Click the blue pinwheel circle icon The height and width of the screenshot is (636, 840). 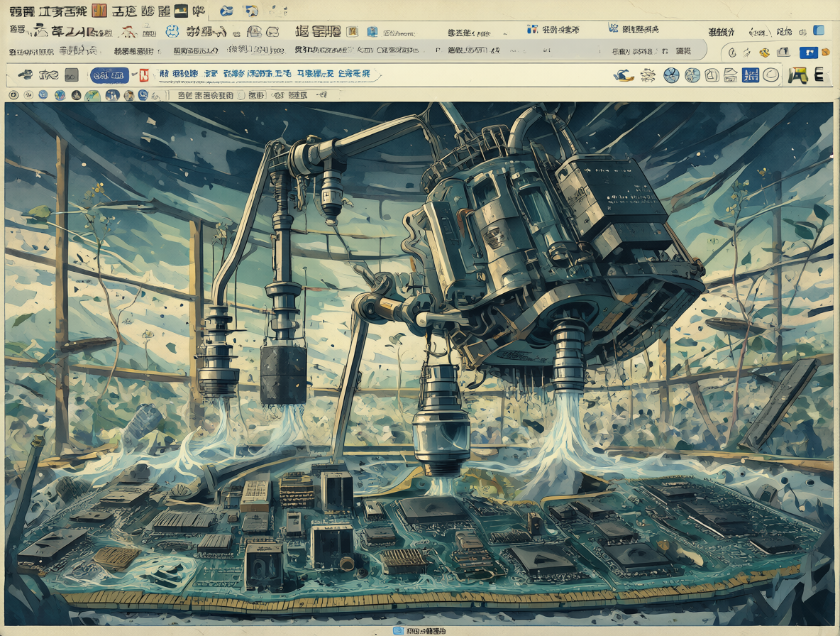pyautogui.click(x=671, y=75)
